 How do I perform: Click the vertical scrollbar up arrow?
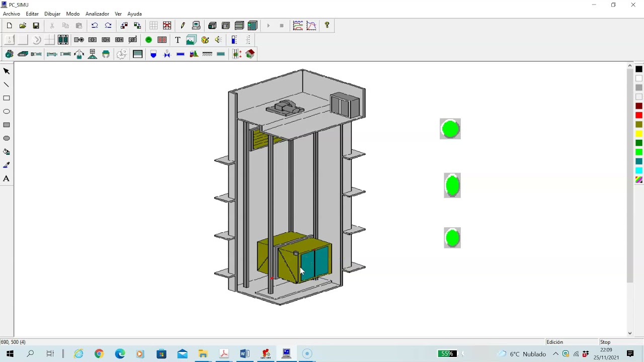click(x=630, y=66)
